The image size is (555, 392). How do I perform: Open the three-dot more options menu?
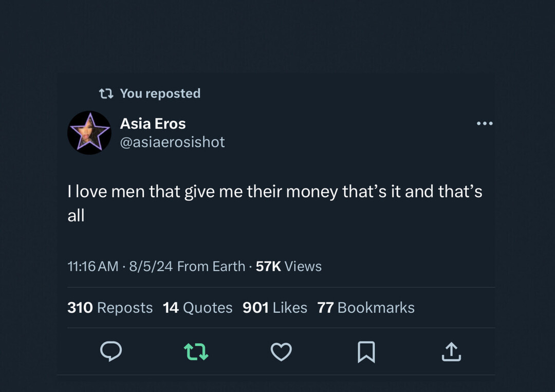coord(484,123)
